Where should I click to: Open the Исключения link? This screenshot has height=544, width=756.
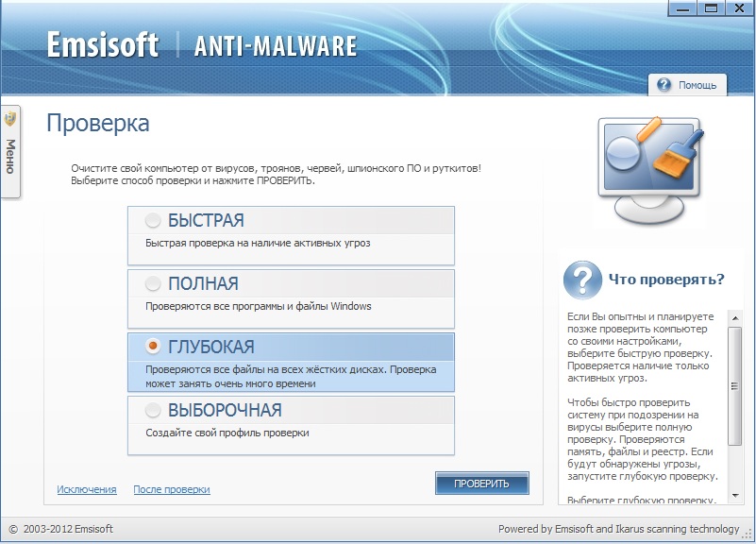coord(87,489)
